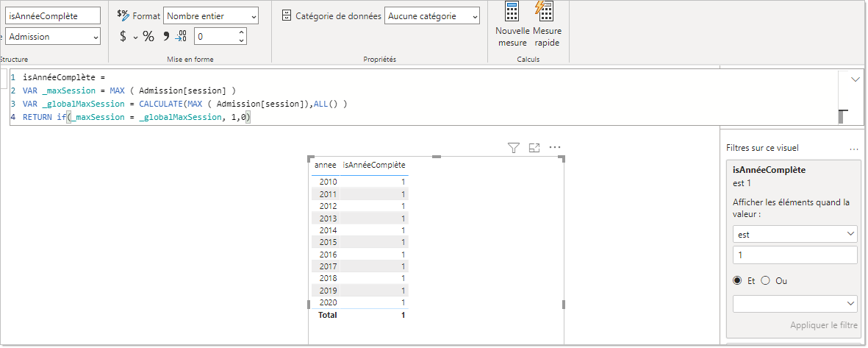Click the Format paintbrush icon

(123, 15)
